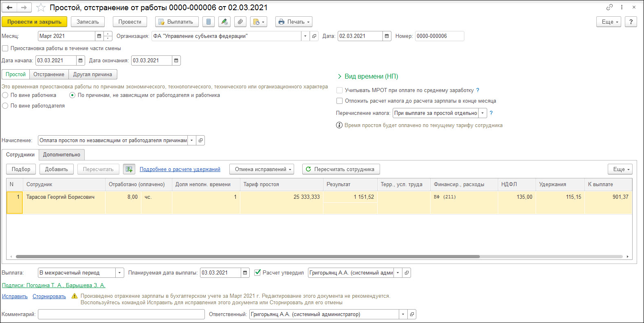
Task: Open card of the approver Григорьянц
Action: (x=407, y=273)
